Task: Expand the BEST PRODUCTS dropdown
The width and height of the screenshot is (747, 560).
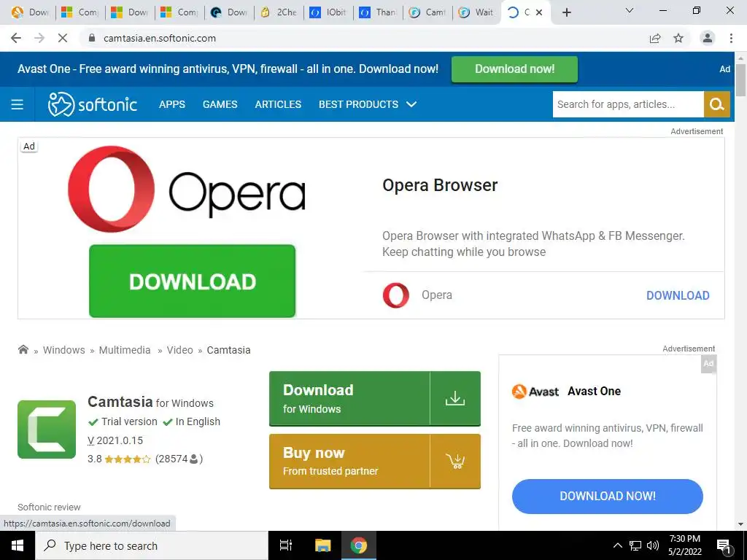Action: [x=368, y=104]
